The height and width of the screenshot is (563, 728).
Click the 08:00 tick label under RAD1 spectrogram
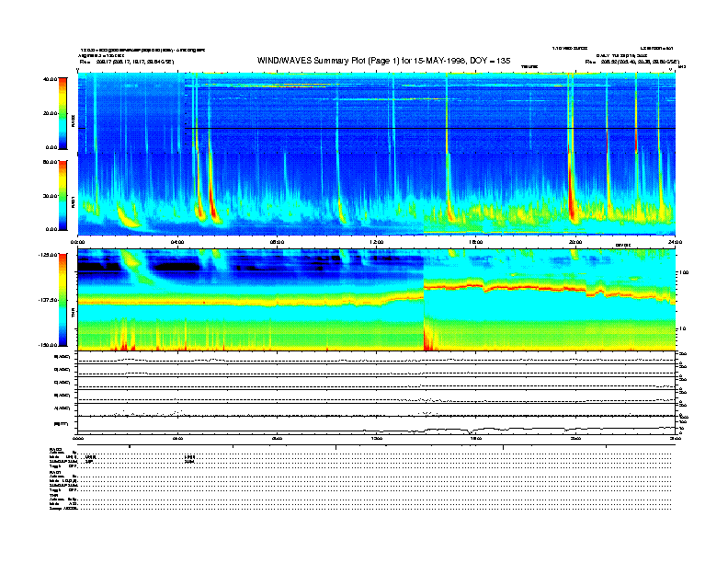click(x=278, y=242)
